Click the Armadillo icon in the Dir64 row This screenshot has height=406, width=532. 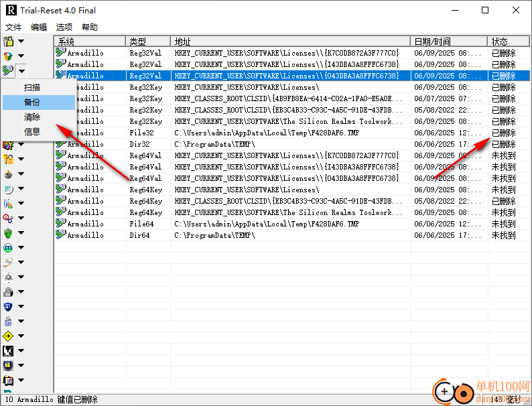61,234
